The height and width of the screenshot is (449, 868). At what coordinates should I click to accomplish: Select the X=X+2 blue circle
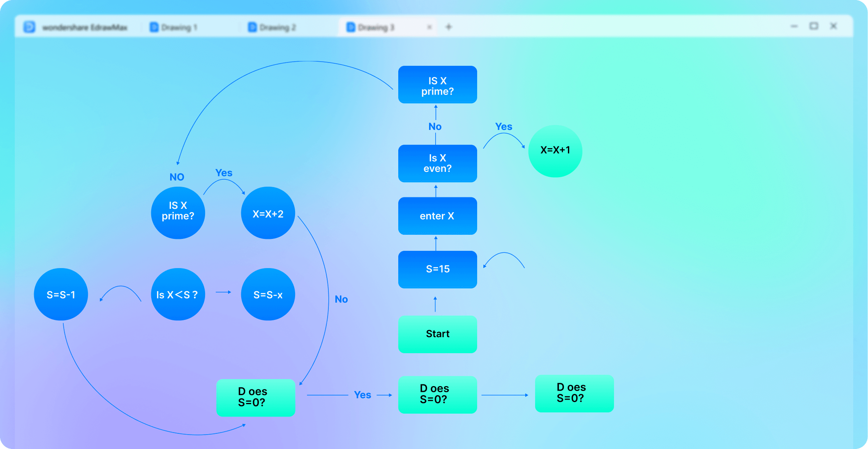point(268,213)
